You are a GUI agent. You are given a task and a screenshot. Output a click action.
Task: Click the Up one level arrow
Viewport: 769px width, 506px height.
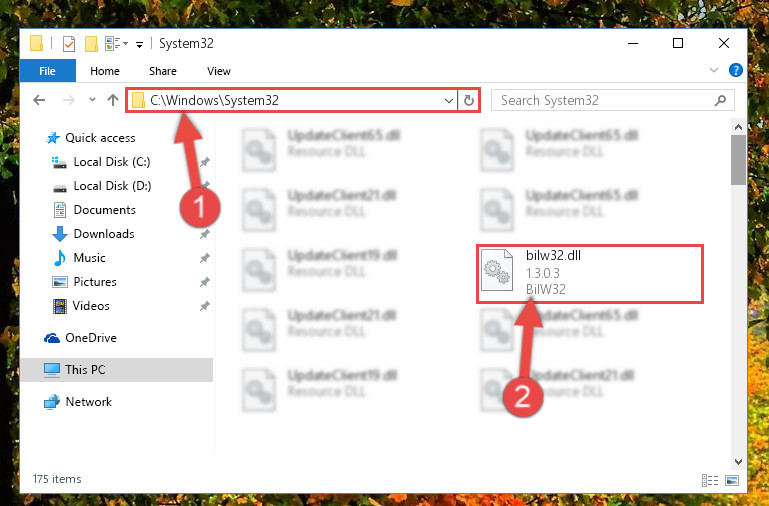(113, 101)
